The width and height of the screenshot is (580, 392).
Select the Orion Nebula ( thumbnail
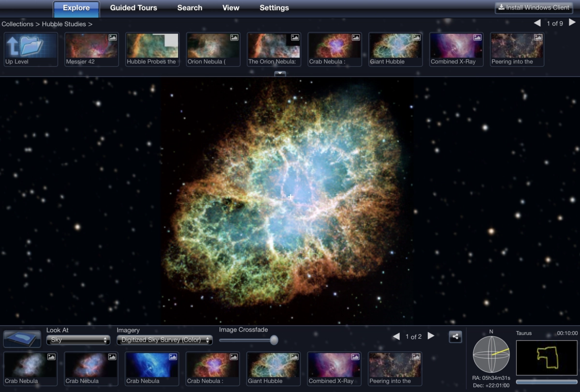(x=214, y=49)
